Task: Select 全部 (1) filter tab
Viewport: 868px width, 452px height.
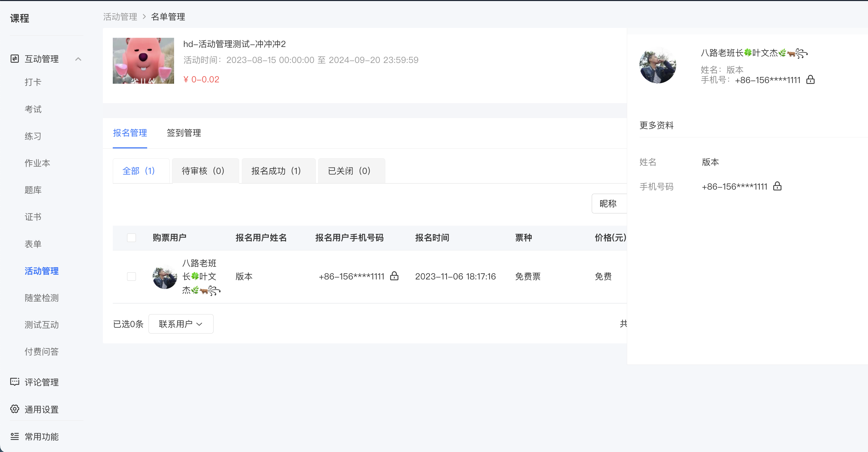Action: coord(141,171)
